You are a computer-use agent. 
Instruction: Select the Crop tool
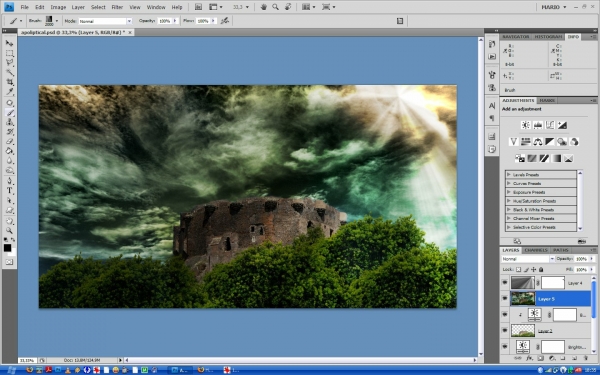(x=10, y=82)
